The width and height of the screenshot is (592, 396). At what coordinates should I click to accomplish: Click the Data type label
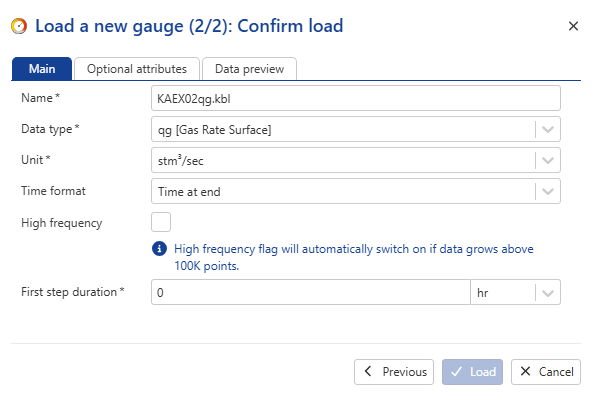pyautogui.click(x=50, y=129)
